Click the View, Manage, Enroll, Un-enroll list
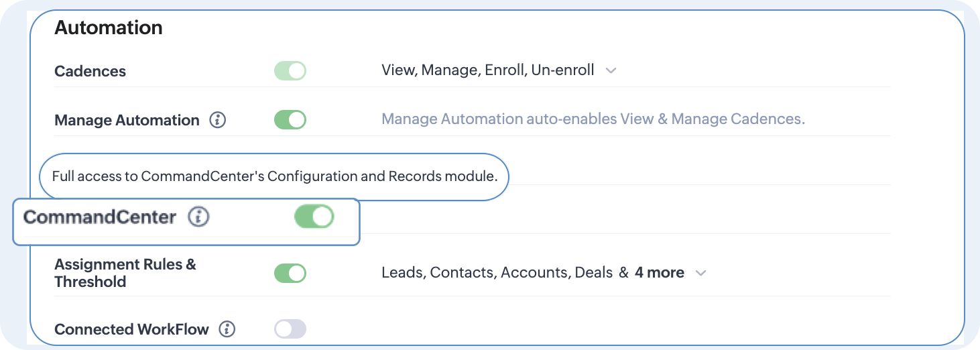 point(487,70)
